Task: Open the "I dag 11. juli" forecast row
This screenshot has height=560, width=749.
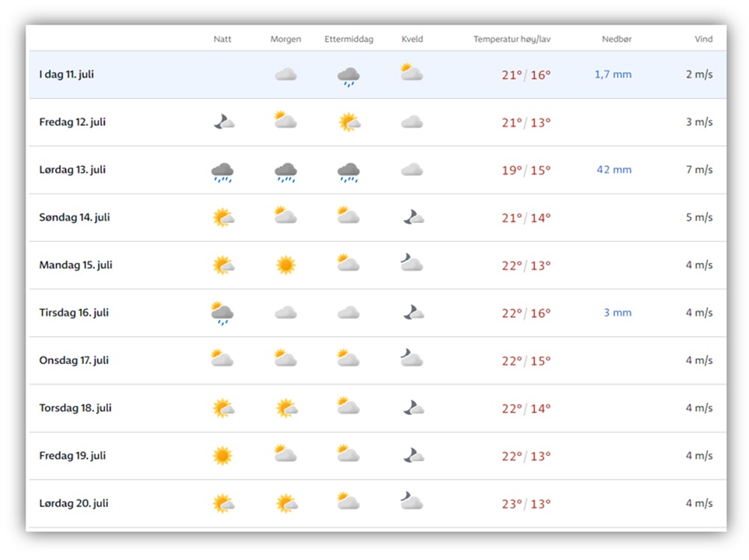Action: click(x=67, y=75)
